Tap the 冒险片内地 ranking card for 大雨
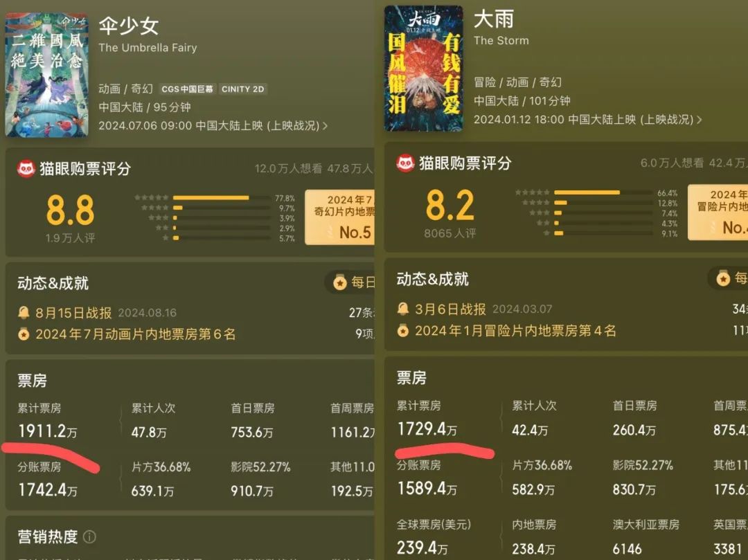The image size is (748, 560). click(x=718, y=212)
